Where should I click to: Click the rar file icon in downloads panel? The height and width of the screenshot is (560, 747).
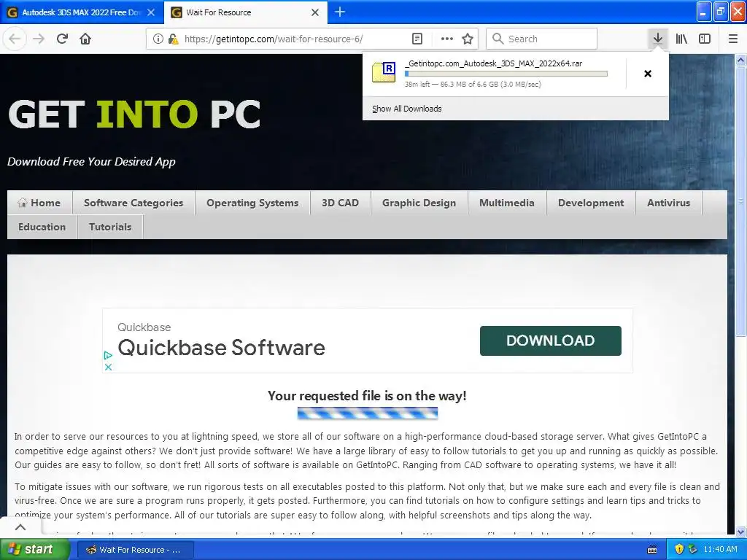click(x=384, y=72)
